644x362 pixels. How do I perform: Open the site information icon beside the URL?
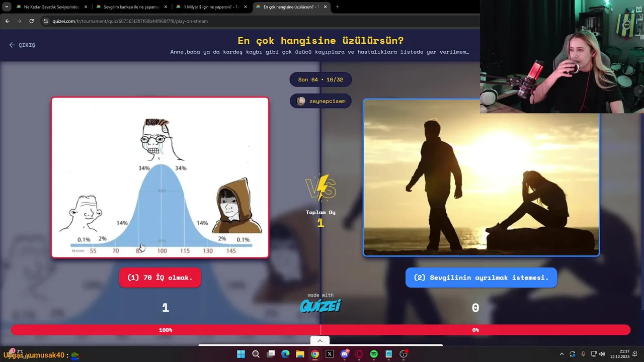click(x=46, y=21)
